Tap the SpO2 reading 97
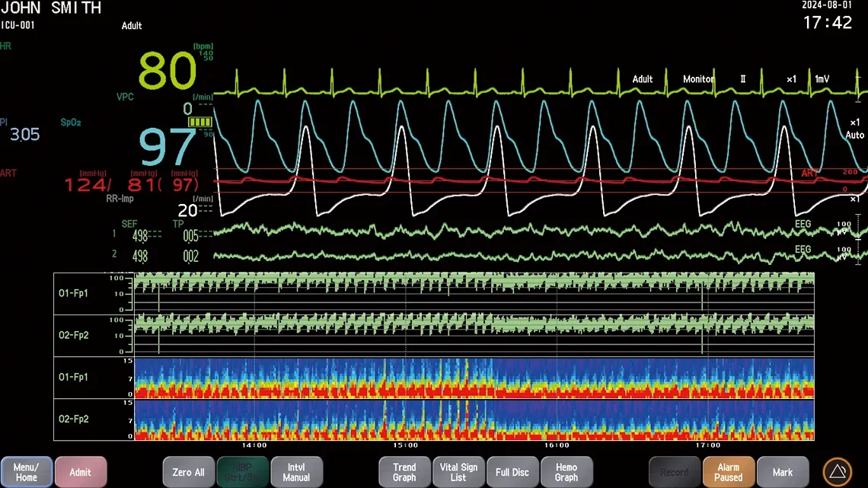This screenshot has width=868, height=488. click(x=168, y=147)
